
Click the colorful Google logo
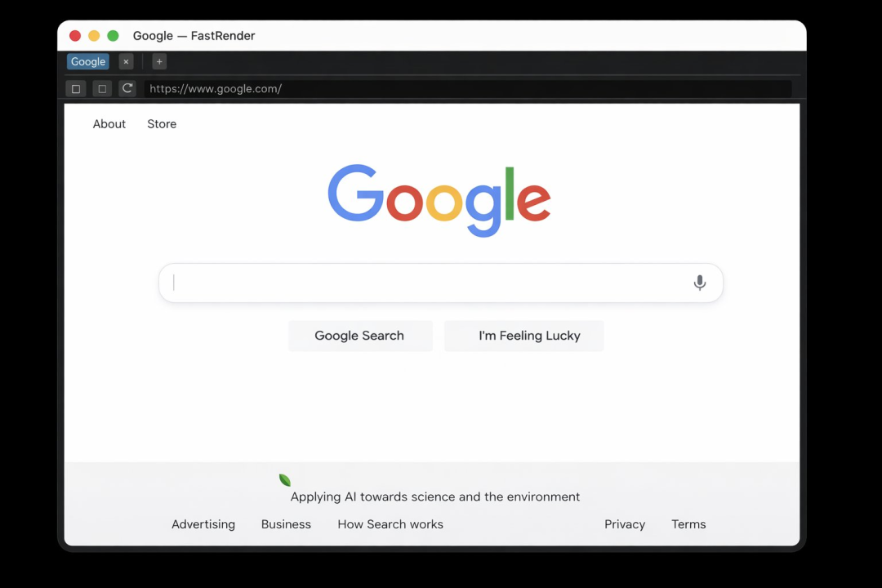439,200
